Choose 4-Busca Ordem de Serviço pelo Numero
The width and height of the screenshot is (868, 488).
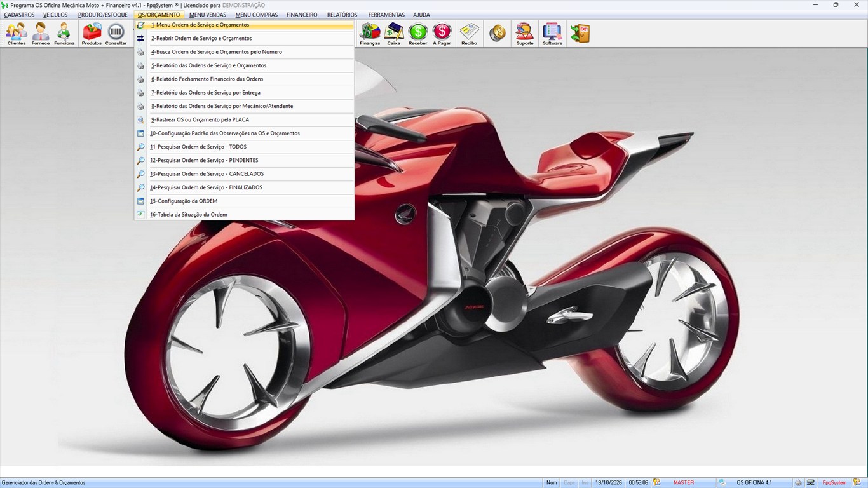244,52
